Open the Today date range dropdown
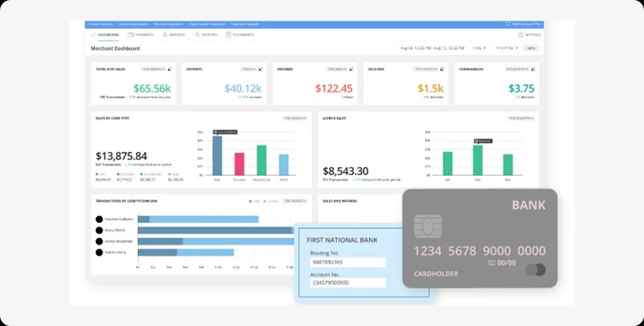Viewport: 644px width, 326px height. [479, 48]
